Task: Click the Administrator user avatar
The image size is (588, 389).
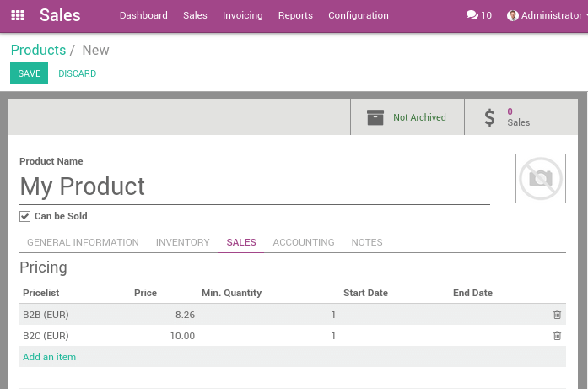Action: point(513,15)
